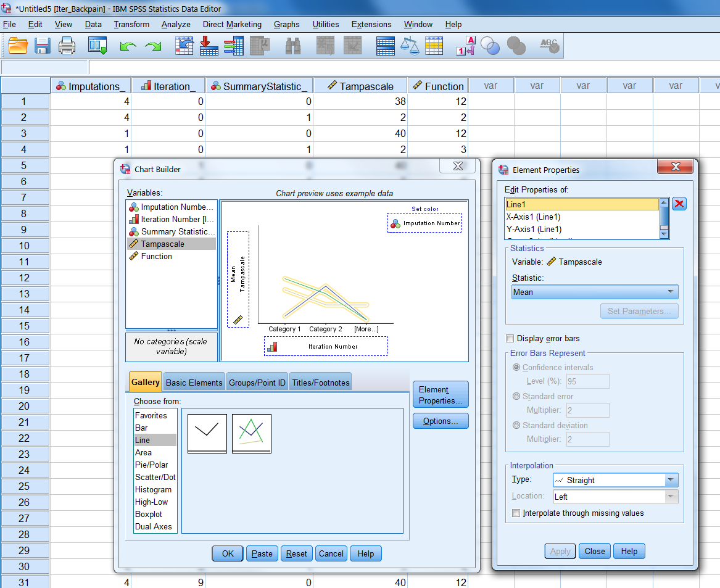The height and width of the screenshot is (588, 720).
Task: Check Interpolate through missing values
Action: [516, 513]
